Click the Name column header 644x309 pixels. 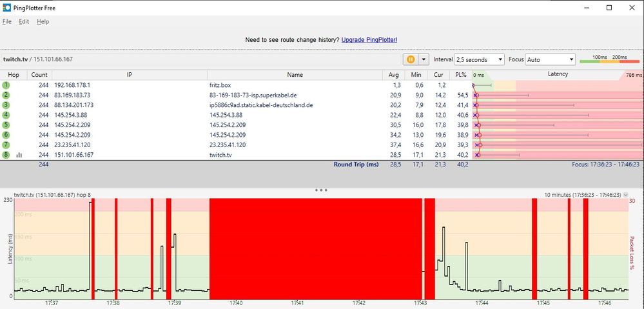295,75
